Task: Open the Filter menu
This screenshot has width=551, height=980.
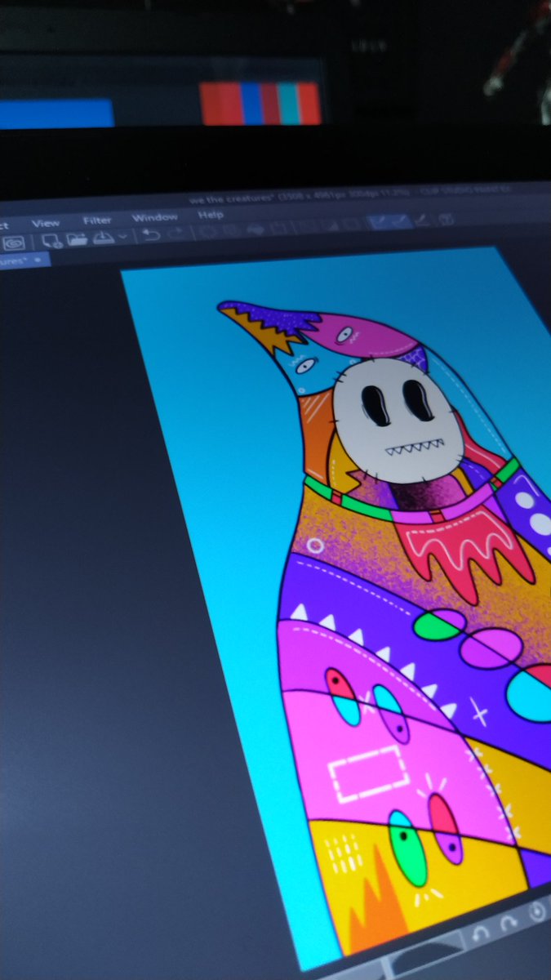Action: tap(97, 220)
